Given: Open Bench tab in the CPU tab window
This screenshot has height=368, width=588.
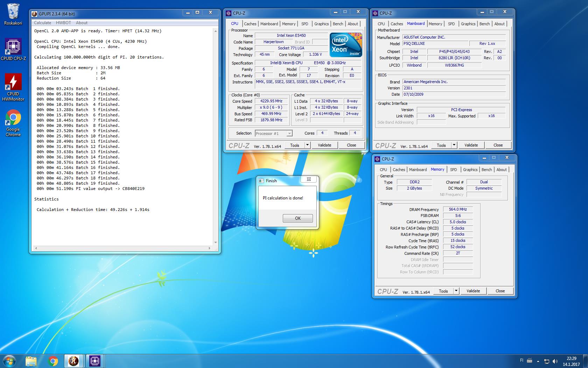Looking at the screenshot, I should (x=338, y=24).
